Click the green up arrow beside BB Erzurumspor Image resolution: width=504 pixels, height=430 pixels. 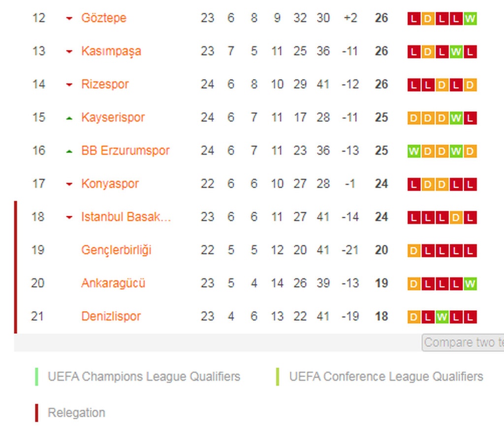point(69,151)
